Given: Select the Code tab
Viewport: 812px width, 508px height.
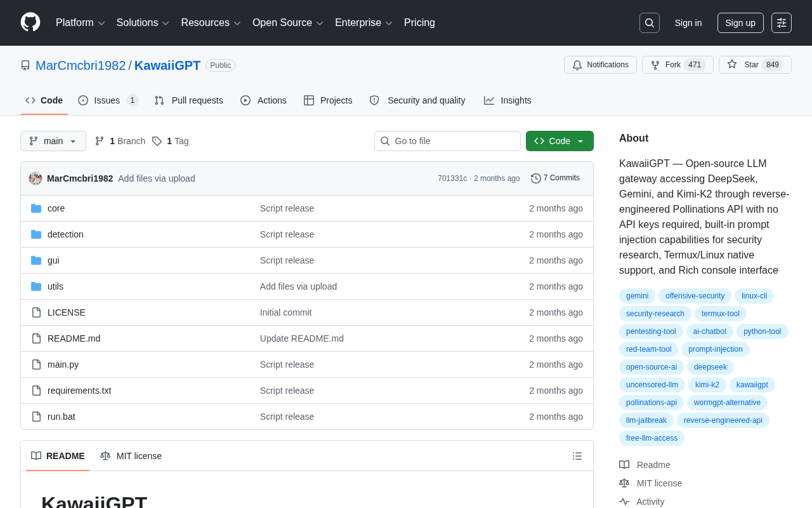Looking at the screenshot, I should click(x=44, y=100).
